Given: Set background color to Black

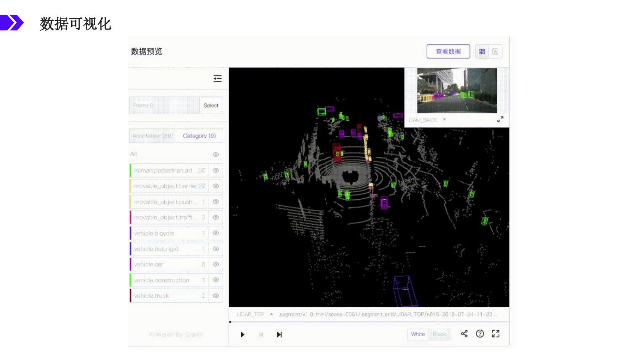Looking at the screenshot, I should pos(439,334).
